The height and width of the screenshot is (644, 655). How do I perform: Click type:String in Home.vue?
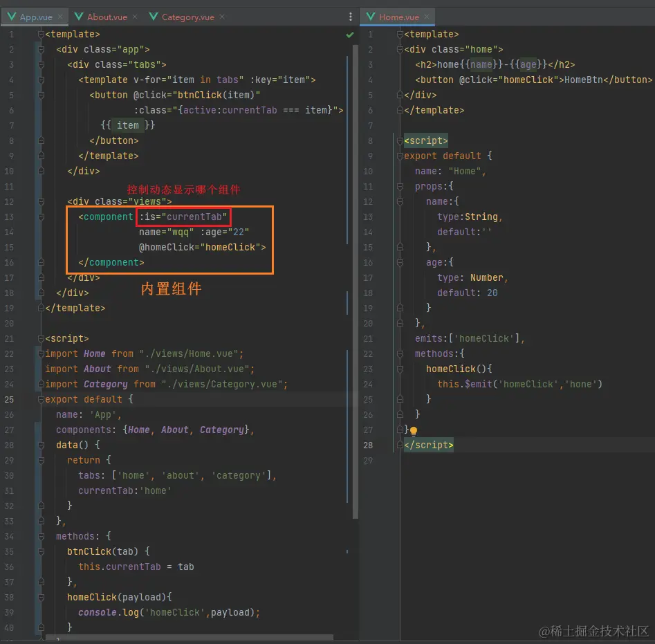pyautogui.click(x=470, y=217)
